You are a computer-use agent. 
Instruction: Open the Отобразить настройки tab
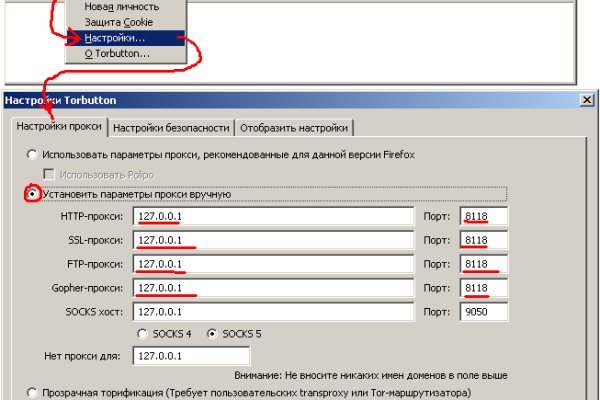click(x=295, y=128)
